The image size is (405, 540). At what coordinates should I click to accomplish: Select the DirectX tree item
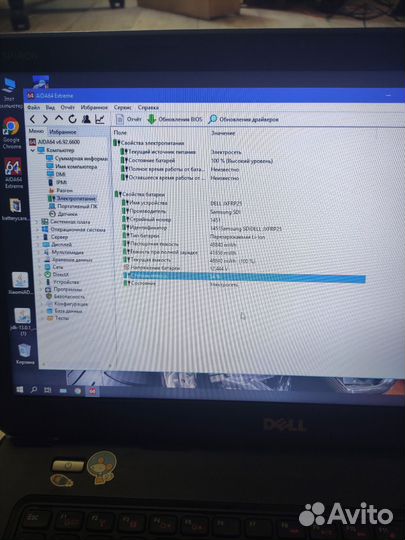56,274
